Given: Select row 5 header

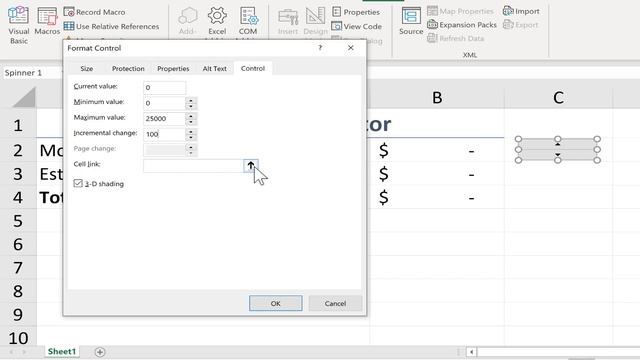Looking at the screenshot, I should click(x=18, y=221).
